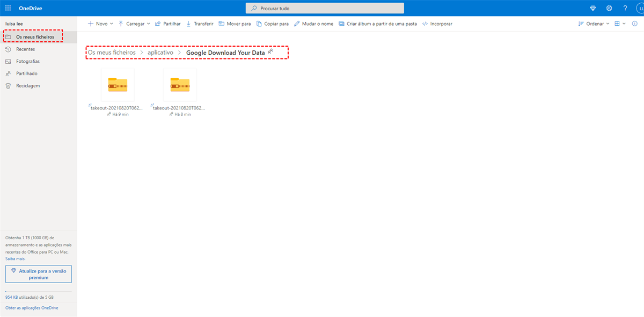Open settings gear in header
Viewport: 644px width, 317px height.
coord(609,8)
